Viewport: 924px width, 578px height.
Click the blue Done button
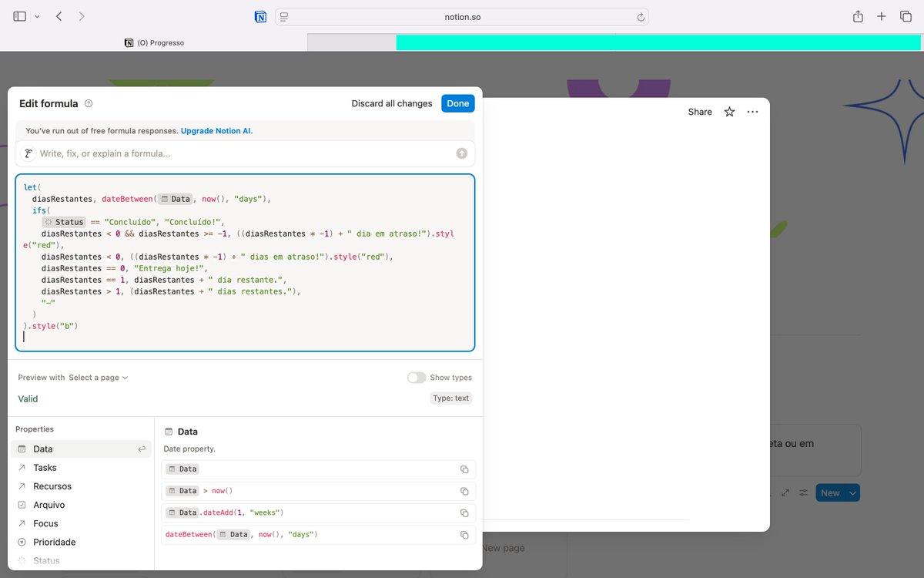(x=458, y=103)
